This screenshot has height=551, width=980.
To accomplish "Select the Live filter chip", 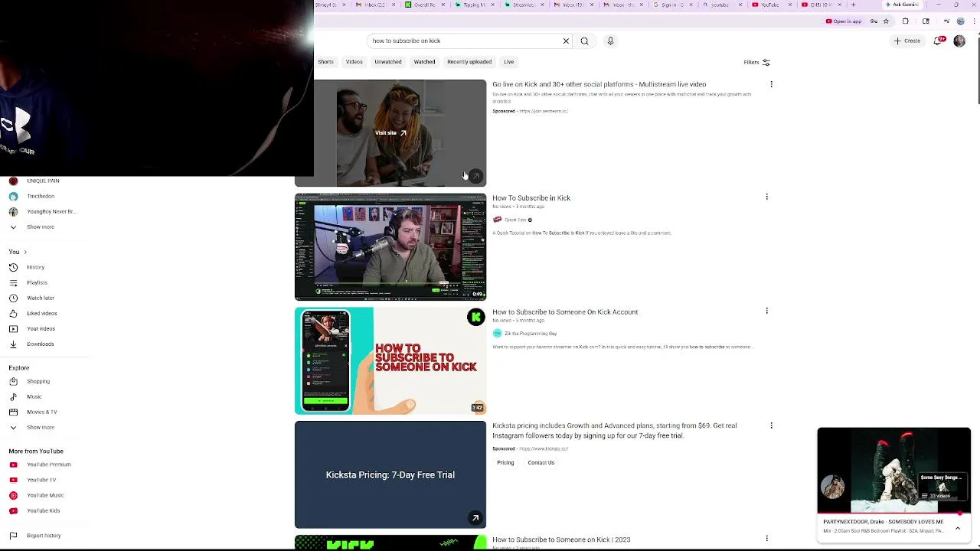I will [508, 62].
